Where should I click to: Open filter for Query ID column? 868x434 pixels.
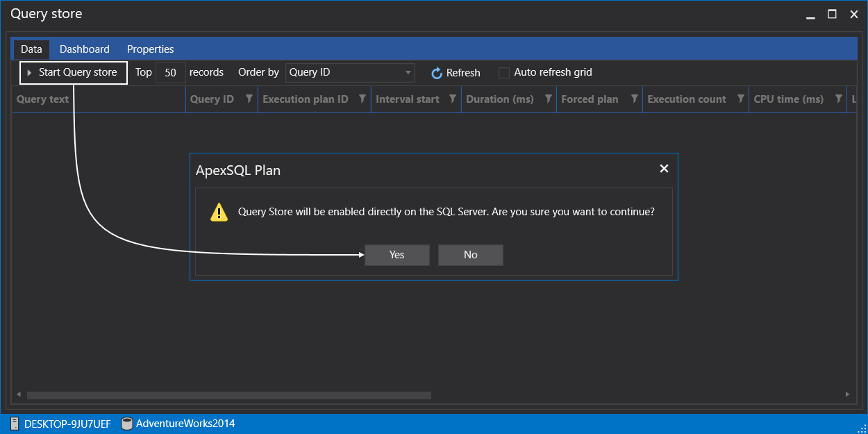point(248,99)
